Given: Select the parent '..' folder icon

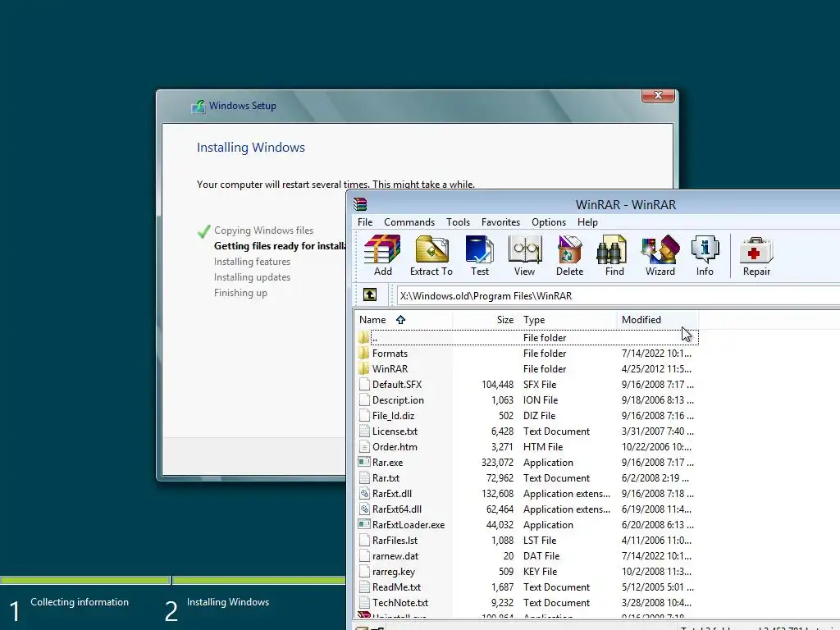Looking at the screenshot, I should click(363, 337).
